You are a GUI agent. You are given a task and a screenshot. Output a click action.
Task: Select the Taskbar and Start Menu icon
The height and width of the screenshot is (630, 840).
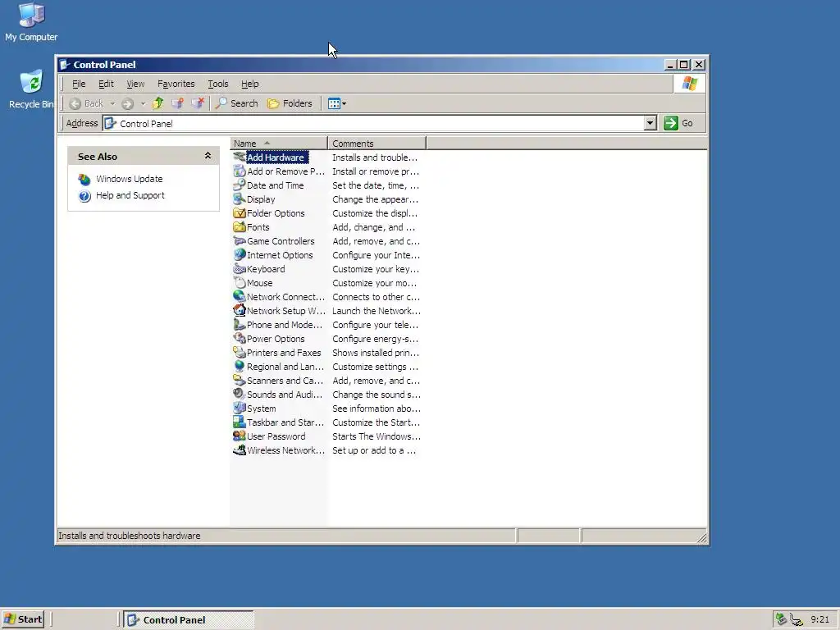tap(240, 422)
